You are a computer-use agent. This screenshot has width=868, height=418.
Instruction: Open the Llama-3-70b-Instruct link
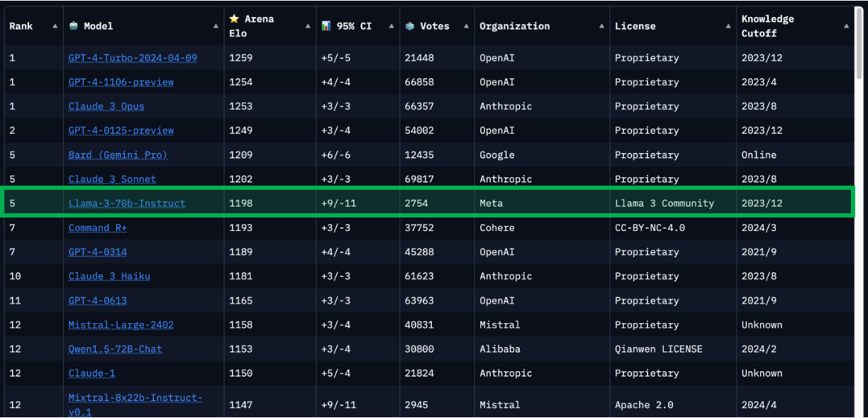(127, 203)
